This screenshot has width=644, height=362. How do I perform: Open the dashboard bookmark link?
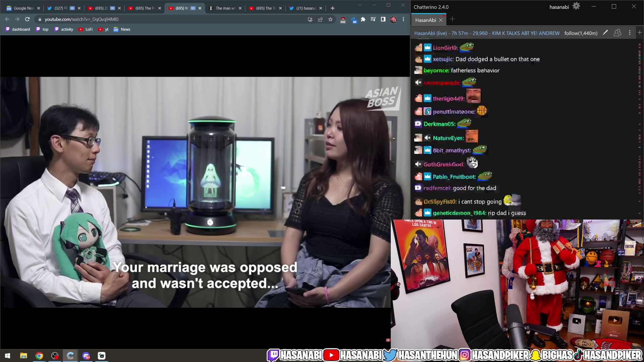click(18, 29)
